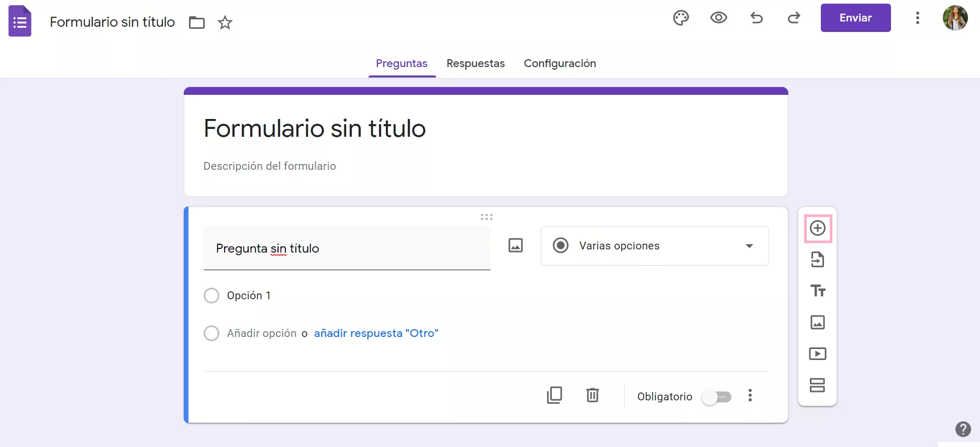
Task: Click the Enviar button
Action: point(856,18)
